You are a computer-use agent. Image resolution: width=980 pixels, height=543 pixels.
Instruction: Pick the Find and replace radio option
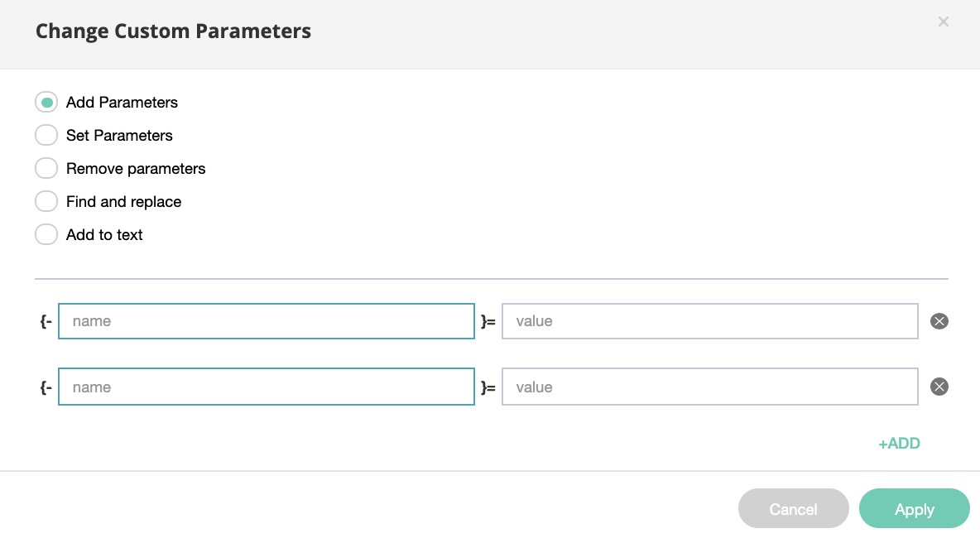pyautogui.click(x=46, y=202)
